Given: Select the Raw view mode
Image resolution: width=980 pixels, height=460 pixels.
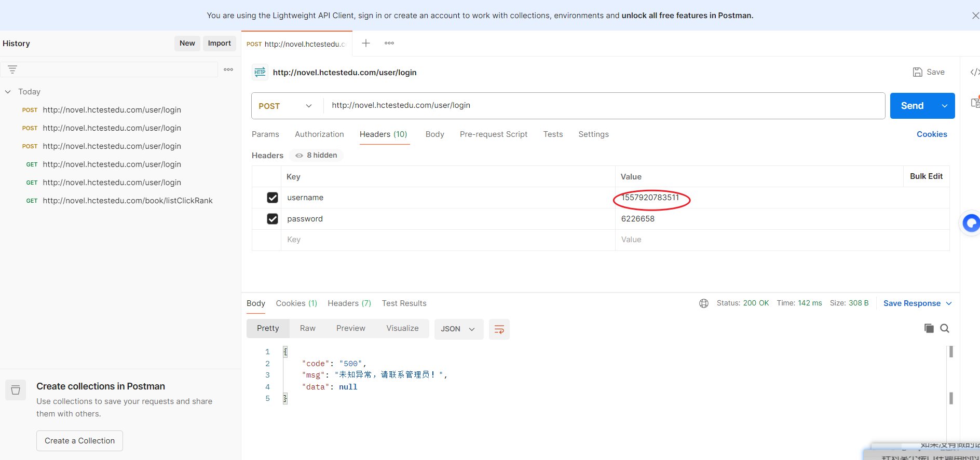Looking at the screenshot, I should 308,328.
